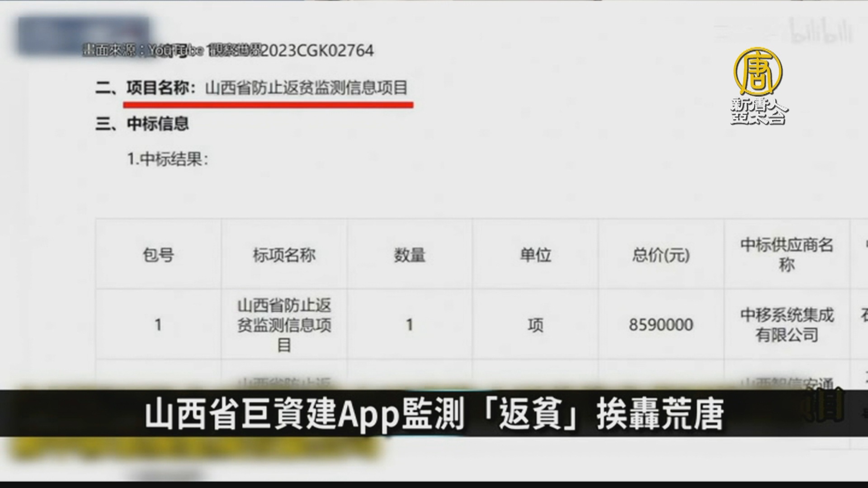Click the news headline caption banner
Image resolution: width=868 pixels, height=488 pixels.
(434, 413)
